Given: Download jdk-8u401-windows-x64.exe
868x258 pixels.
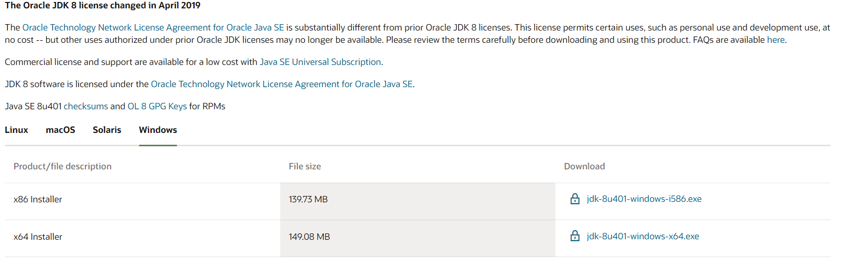Looking at the screenshot, I should pos(642,236).
